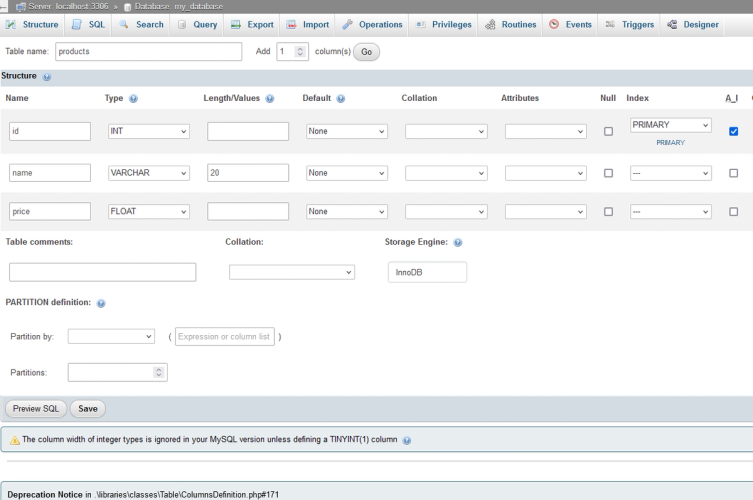Toggle Null checkbox for price column
The height and width of the screenshot is (500, 753).
(608, 211)
